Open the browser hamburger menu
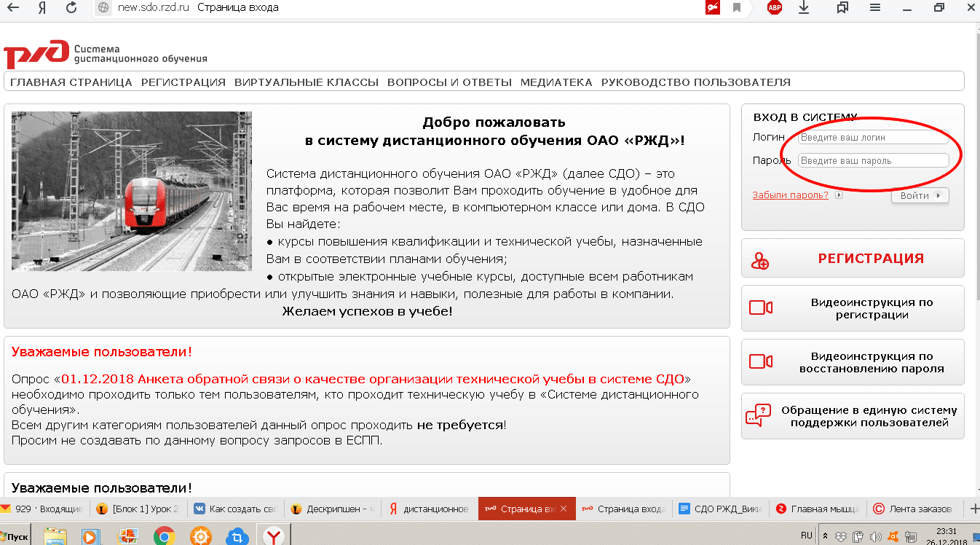Image resolution: width=980 pixels, height=545 pixels. pyautogui.click(x=876, y=8)
